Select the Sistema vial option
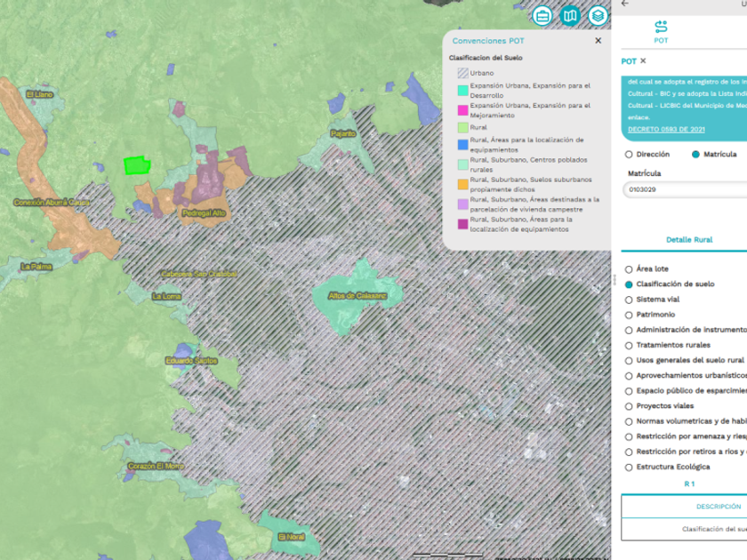 630,300
